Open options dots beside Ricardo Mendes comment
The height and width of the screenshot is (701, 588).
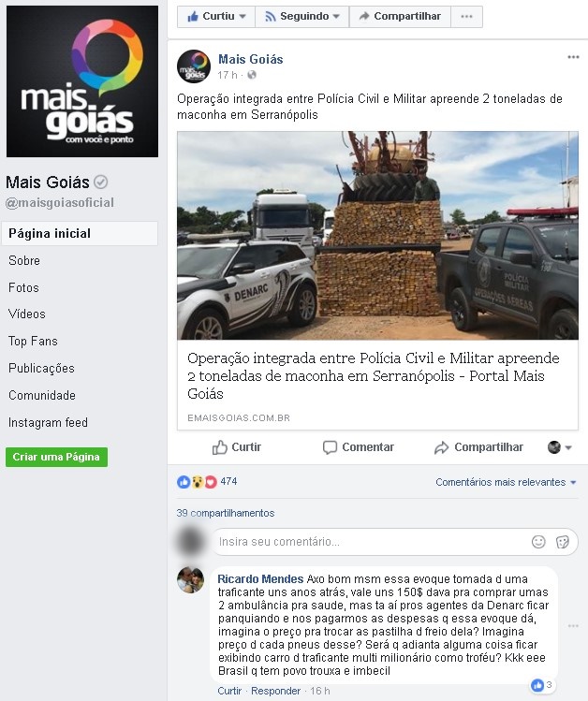573,626
